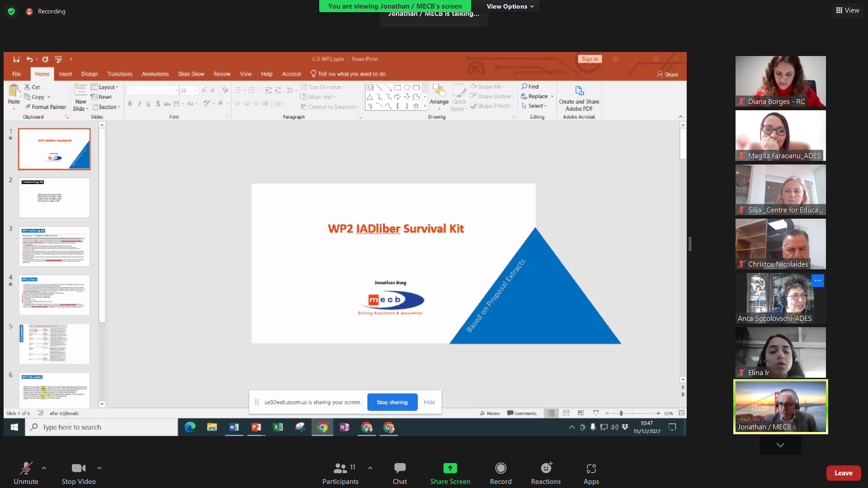Click the divider handle beside the shared screen
This screenshot has width=868, height=488.
coord(690,244)
